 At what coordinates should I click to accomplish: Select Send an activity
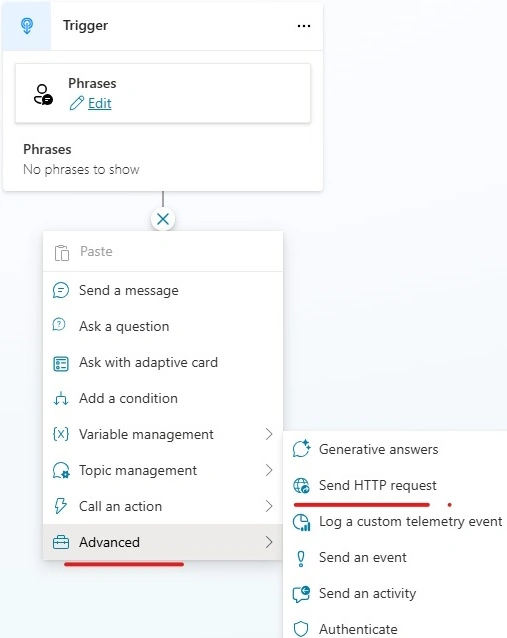[x=395, y=593]
